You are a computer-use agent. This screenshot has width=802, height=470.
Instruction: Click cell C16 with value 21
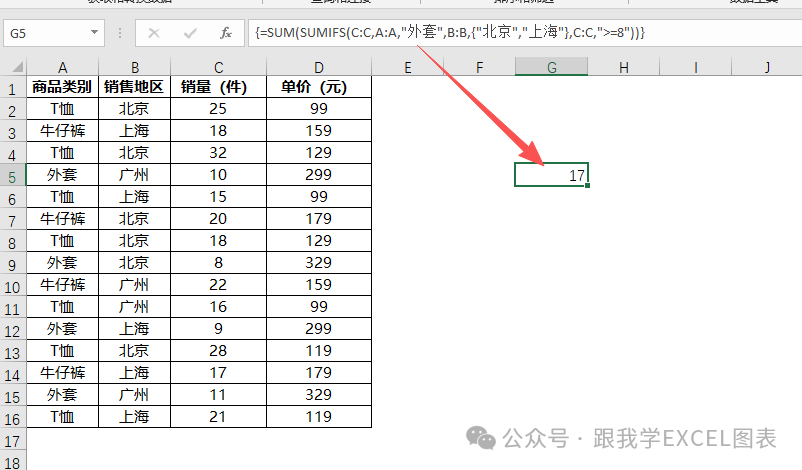[x=218, y=417]
